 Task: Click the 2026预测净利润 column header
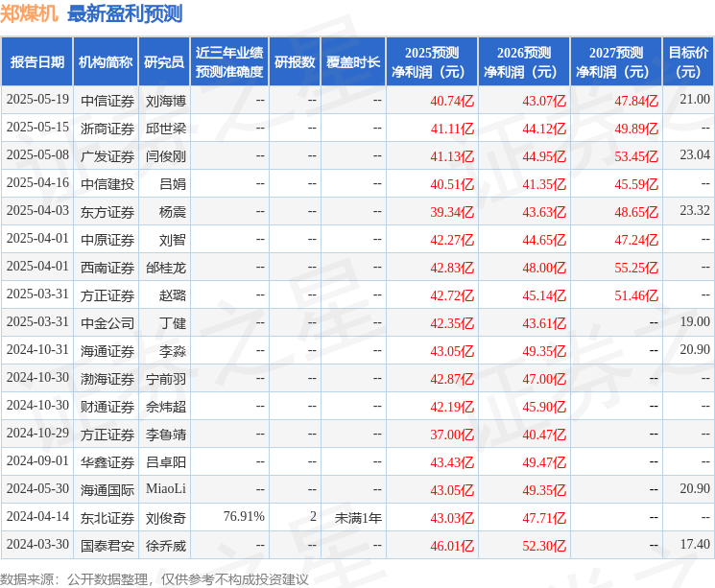[x=523, y=62]
